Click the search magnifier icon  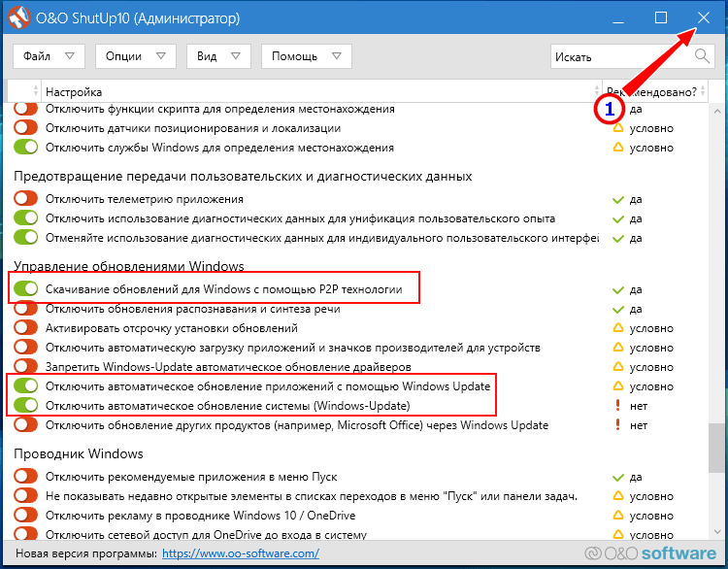coord(702,56)
